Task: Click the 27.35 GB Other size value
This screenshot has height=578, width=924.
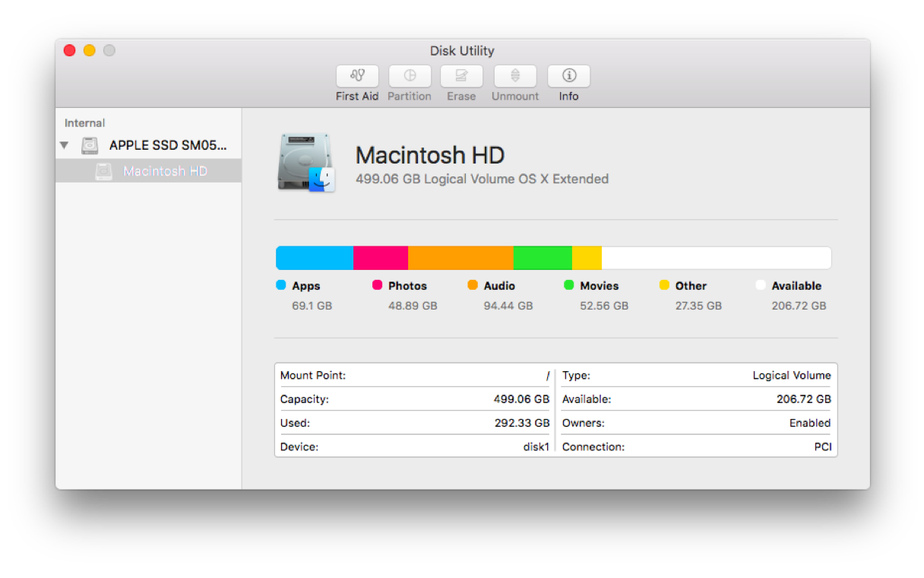Action: coord(698,306)
